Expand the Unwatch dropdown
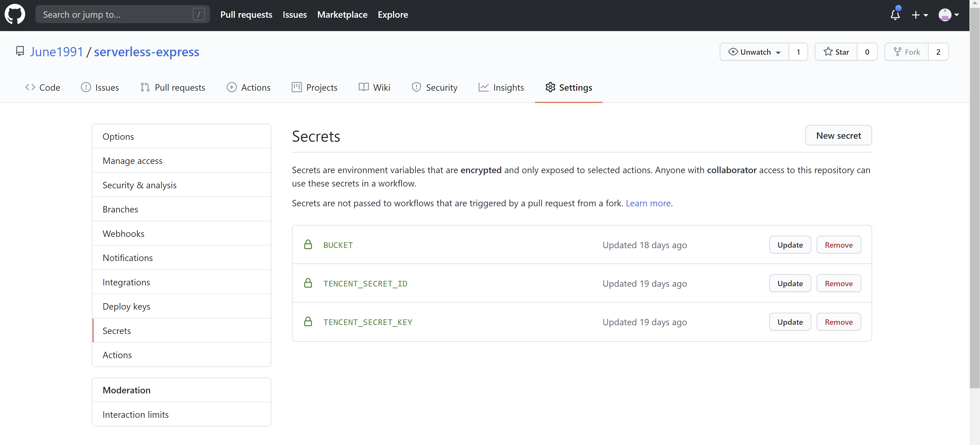Image resolution: width=980 pixels, height=445 pixels. 754,52
